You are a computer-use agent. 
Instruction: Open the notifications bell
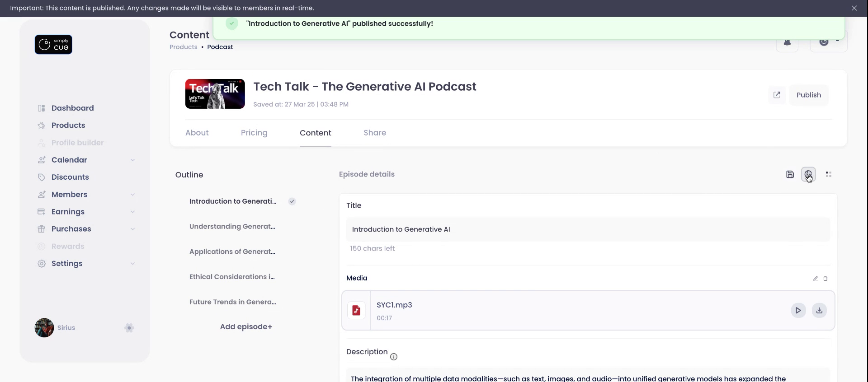click(x=787, y=43)
